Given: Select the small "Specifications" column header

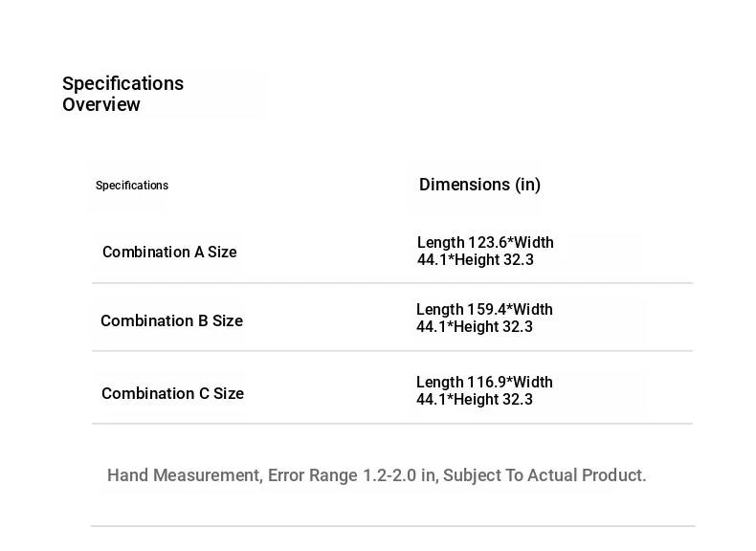Looking at the screenshot, I should (x=132, y=186).
